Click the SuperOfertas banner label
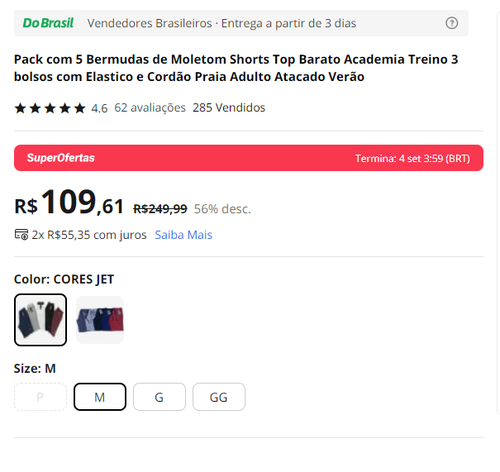The height and width of the screenshot is (472, 500). (x=61, y=158)
